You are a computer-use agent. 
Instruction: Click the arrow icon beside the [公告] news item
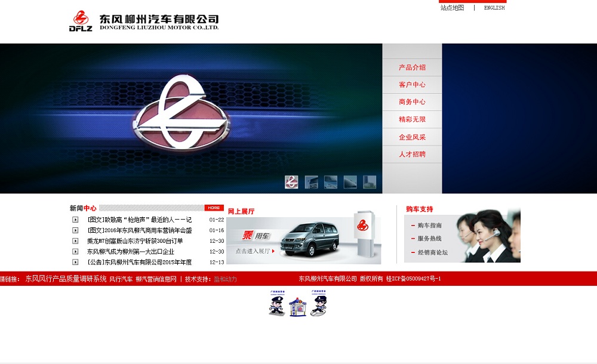click(75, 263)
